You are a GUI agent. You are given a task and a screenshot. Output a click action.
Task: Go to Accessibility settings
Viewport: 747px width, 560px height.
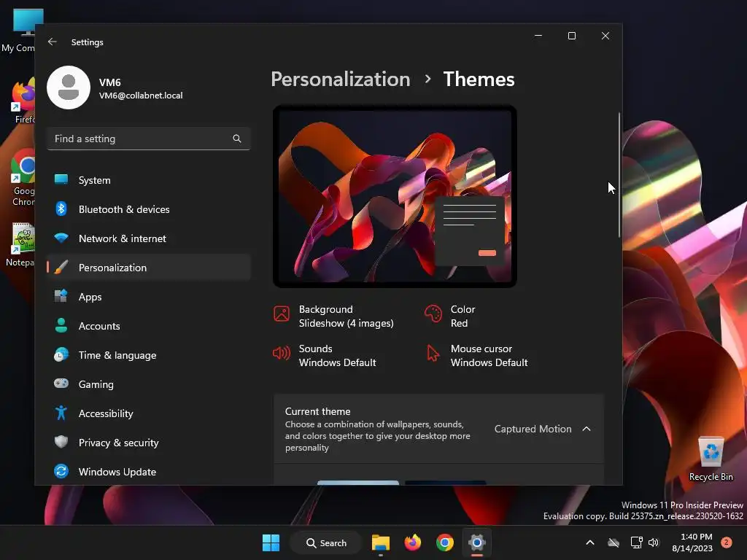[x=149, y=413]
